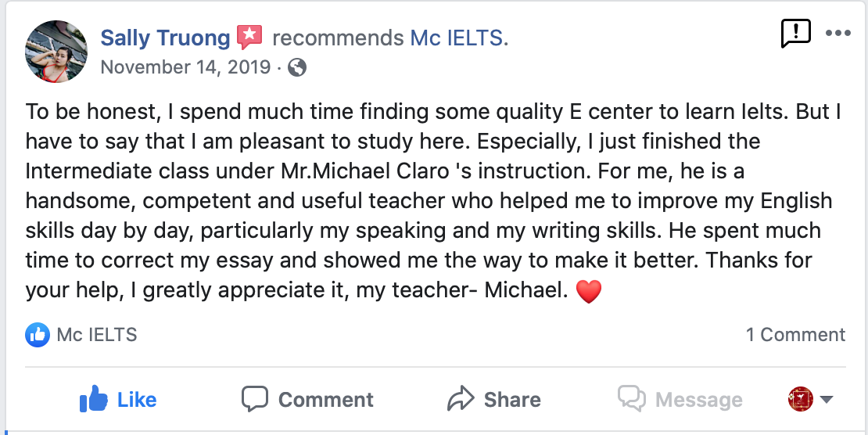The height and width of the screenshot is (435, 868).
Task: Click the word "recommends" in header
Action: 338,38
